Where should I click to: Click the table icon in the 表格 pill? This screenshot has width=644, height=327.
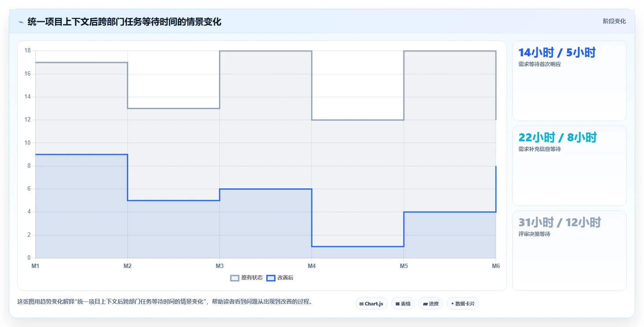click(x=397, y=304)
